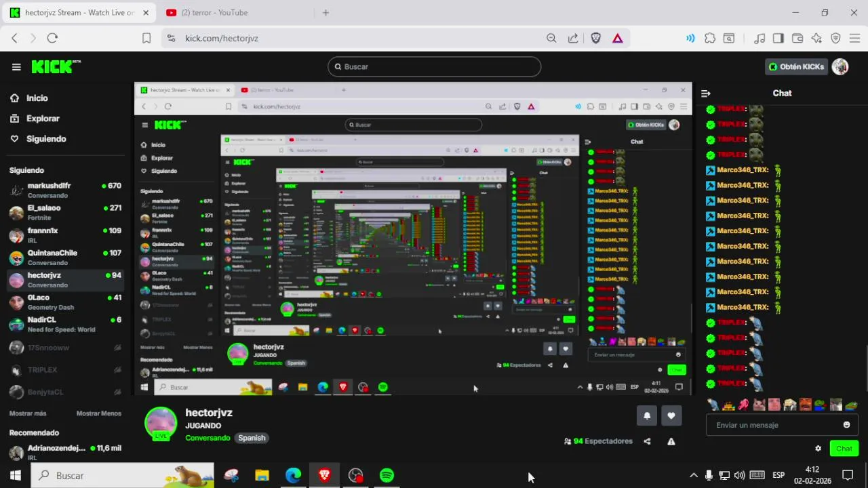This screenshot has width=868, height=488.
Task: Open Brave VPN shield icon
Action: (835, 39)
